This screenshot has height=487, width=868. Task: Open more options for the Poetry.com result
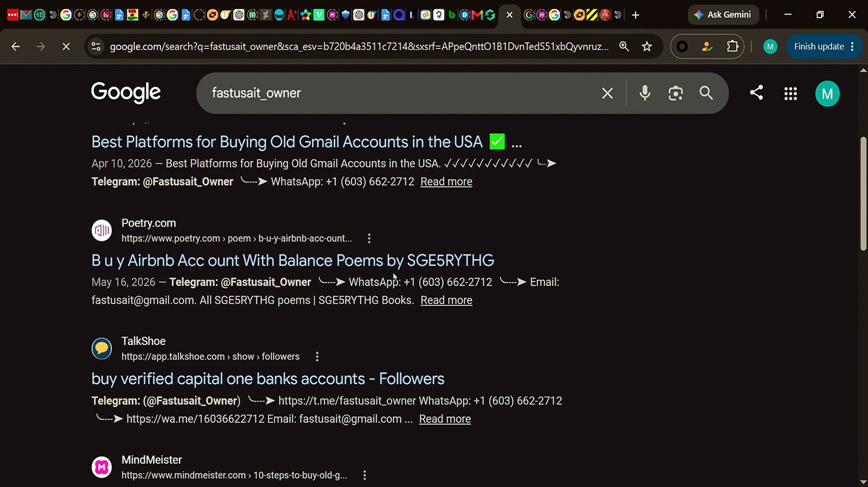click(369, 238)
